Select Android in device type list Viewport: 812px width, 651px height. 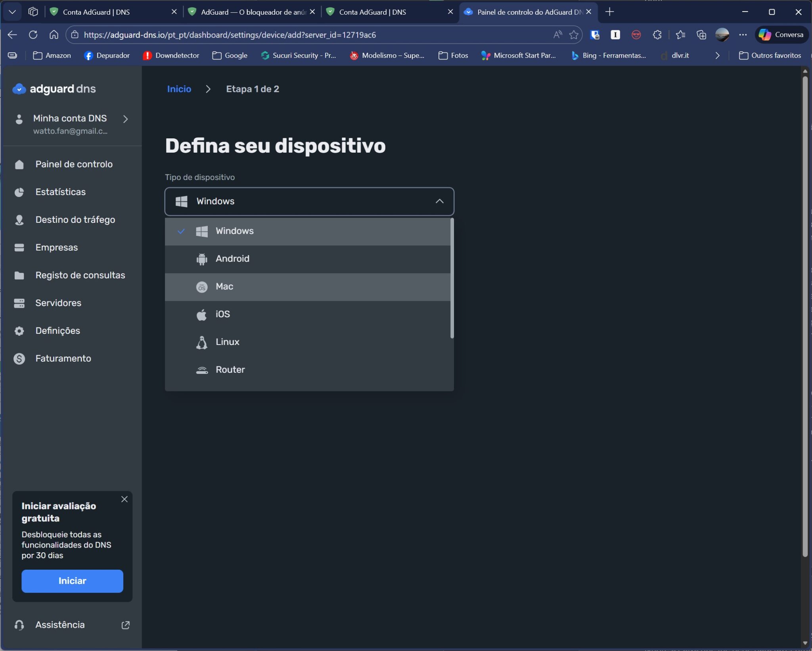pyautogui.click(x=232, y=259)
